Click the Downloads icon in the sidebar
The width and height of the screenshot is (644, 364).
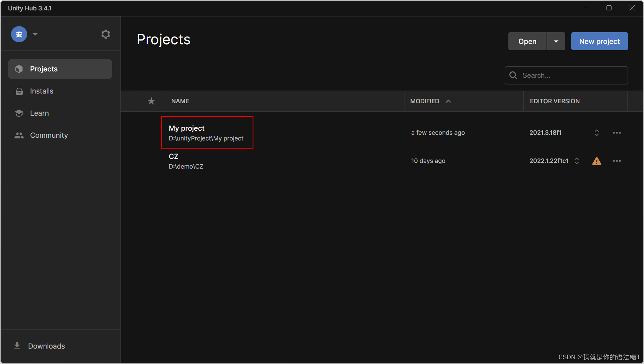pos(17,346)
